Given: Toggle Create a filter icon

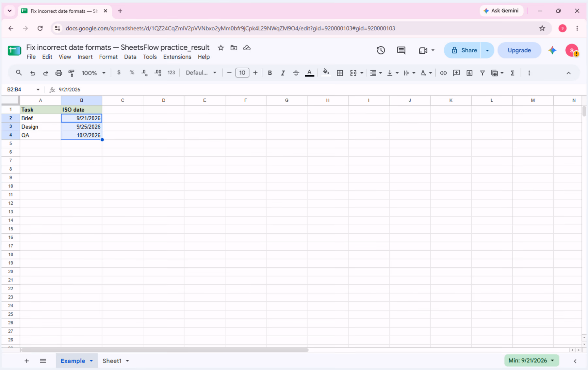Looking at the screenshot, I should point(482,73).
